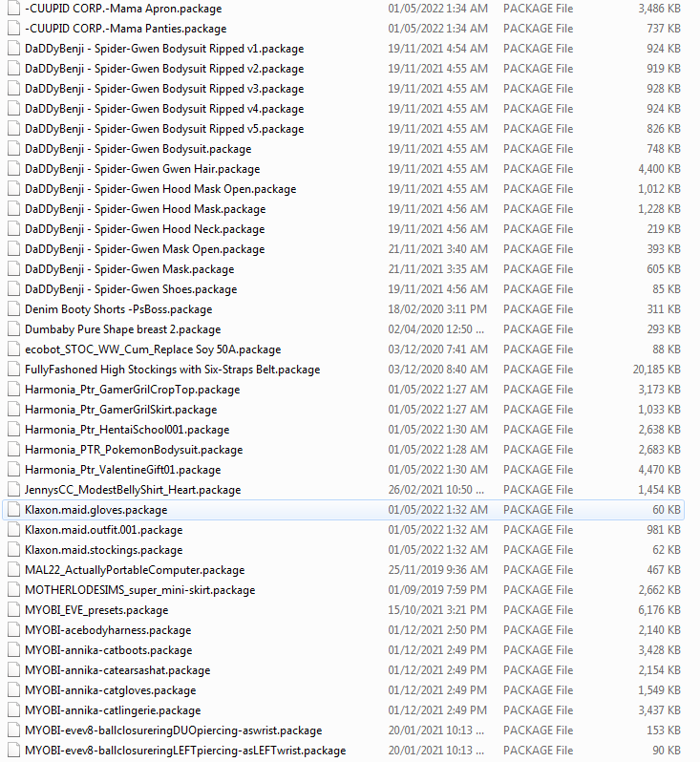The width and height of the screenshot is (700, 762).
Task: Select file name Harmonia_Ptr_ValentineGift01.package
Action: [x=122, y=470]
